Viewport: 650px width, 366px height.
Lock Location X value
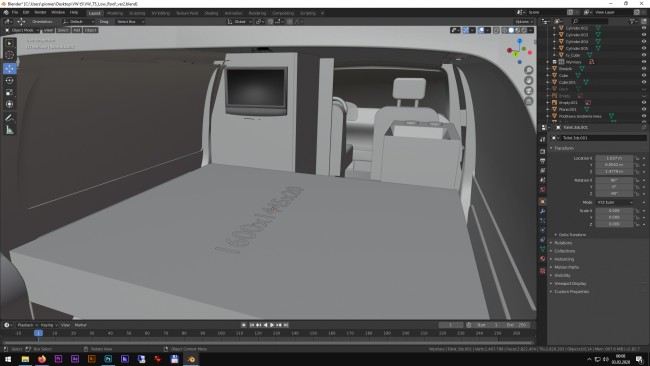coord(637,158)
